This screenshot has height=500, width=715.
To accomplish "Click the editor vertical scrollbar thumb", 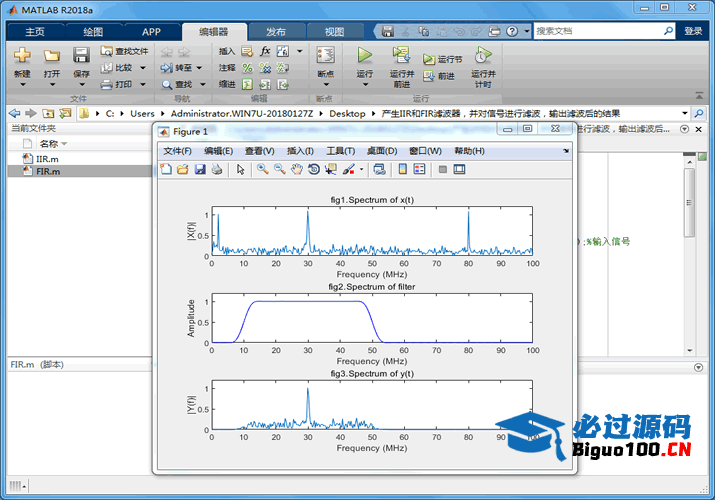I will tap(689, 203).
